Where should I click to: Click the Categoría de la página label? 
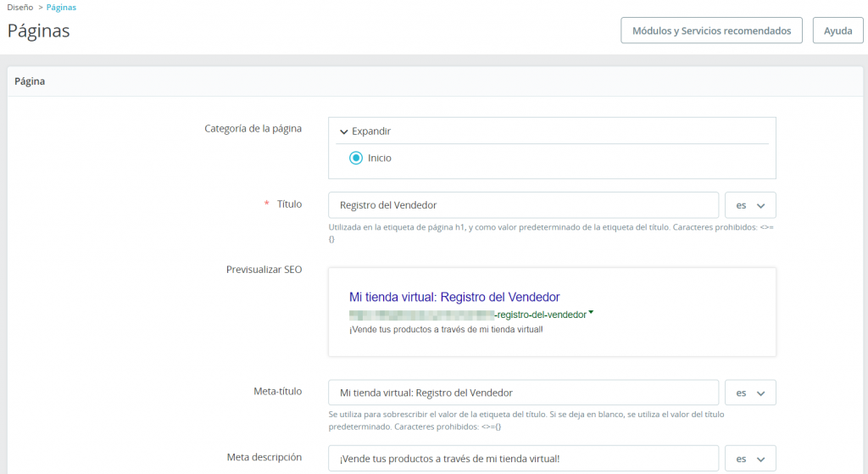point(253,129)
